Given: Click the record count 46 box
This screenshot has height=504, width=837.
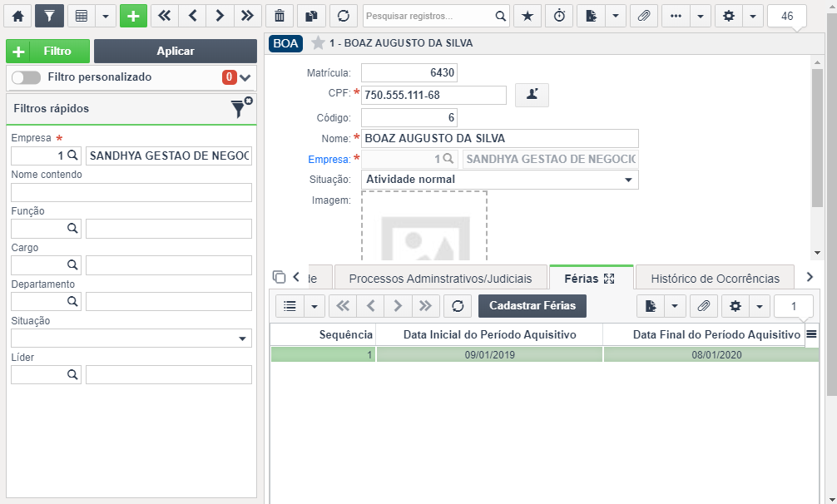Looking at the screenshot, I should click(787, 16).
